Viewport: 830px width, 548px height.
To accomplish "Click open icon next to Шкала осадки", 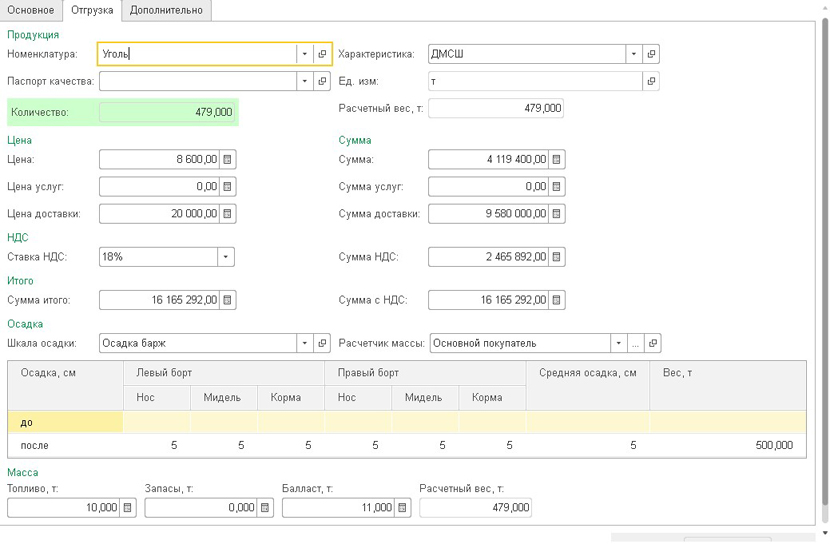I will click(x=322, y=343).
